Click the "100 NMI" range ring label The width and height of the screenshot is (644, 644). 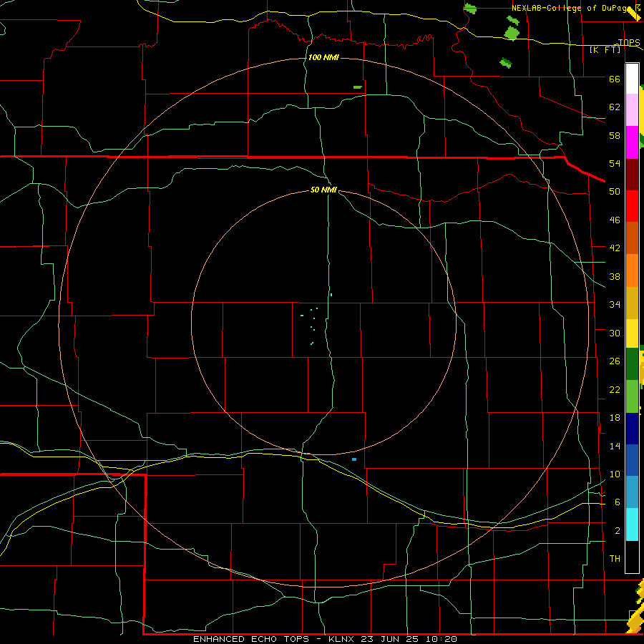click(x=323, y=57)
